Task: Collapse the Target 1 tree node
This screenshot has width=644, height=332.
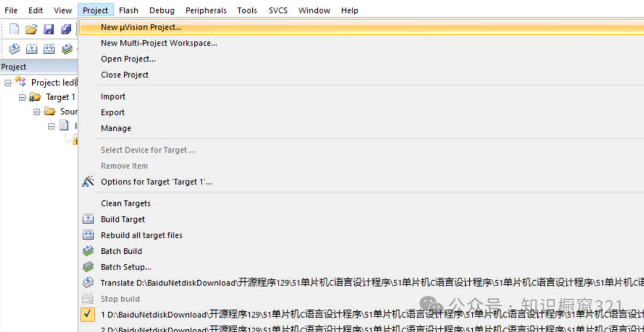Action: pyautogui.click(x=22, y=97)
